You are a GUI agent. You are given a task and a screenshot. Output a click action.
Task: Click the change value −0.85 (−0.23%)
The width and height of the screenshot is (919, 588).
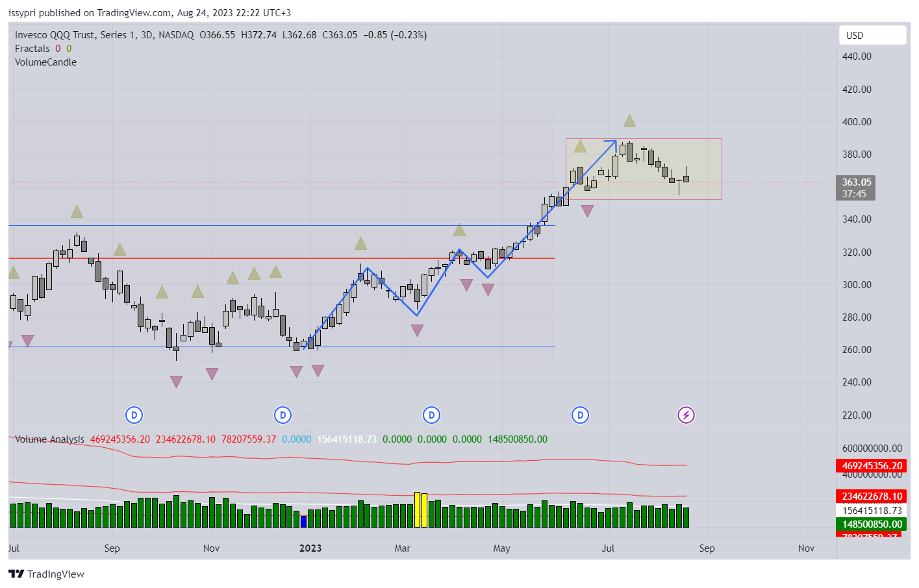(395, 35)
